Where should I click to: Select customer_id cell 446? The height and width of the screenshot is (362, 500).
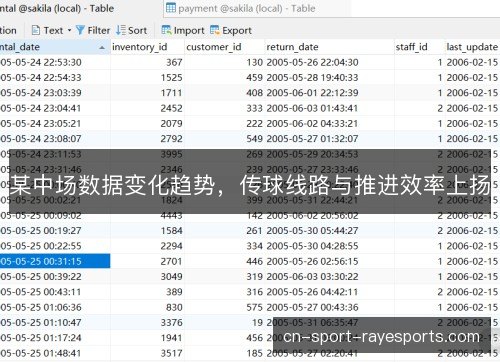224,261
